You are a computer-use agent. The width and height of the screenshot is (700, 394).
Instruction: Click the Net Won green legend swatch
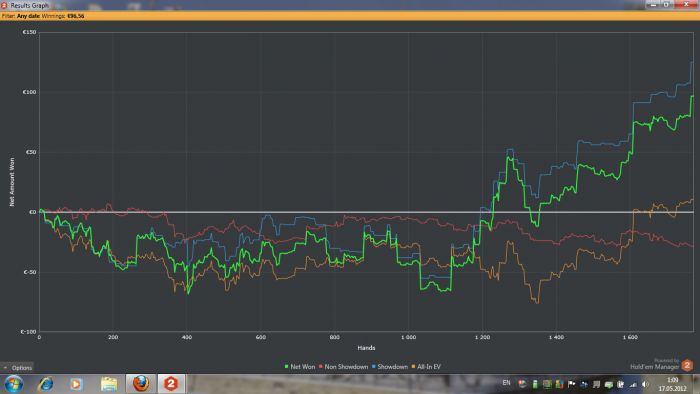(287, 367)
